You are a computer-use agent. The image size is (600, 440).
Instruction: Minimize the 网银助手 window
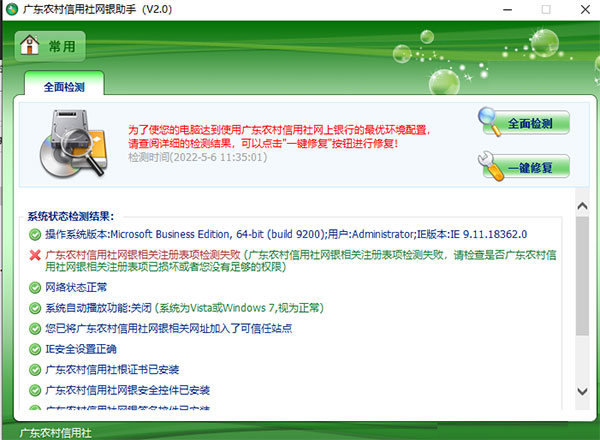(508, 10)
